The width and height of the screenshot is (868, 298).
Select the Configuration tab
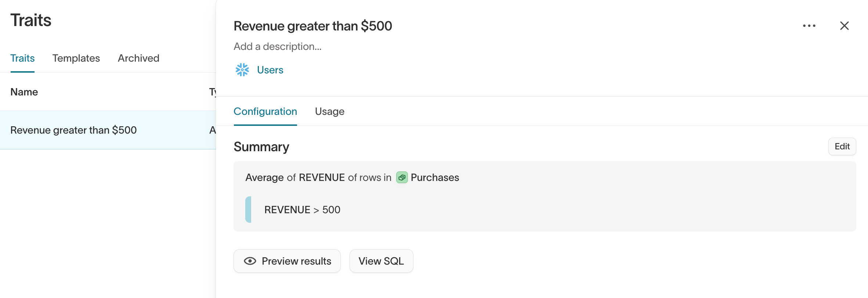265,112
